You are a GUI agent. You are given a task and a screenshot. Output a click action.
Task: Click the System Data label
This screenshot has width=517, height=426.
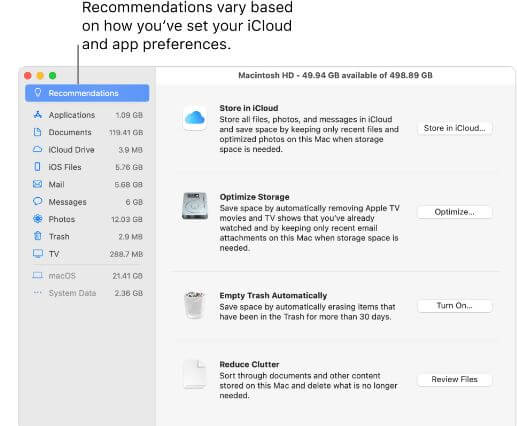[x=72, y=293]
